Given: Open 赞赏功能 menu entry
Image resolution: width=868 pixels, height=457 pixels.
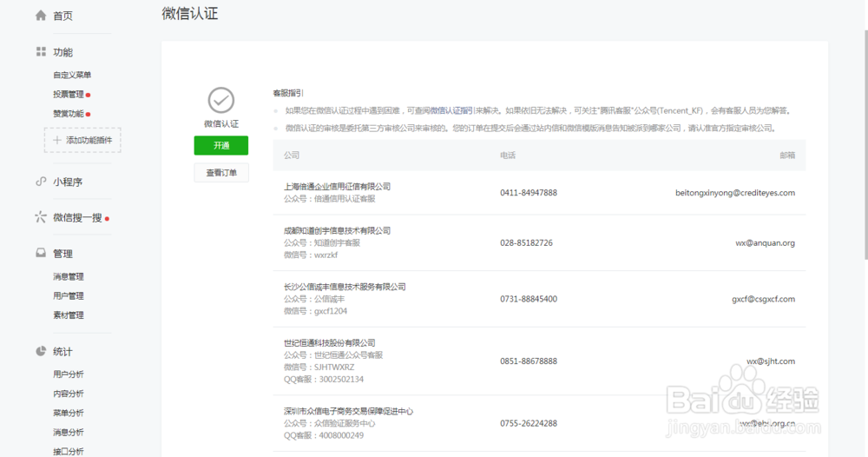Looking at the screenshot, I should [x=68, y=114].
